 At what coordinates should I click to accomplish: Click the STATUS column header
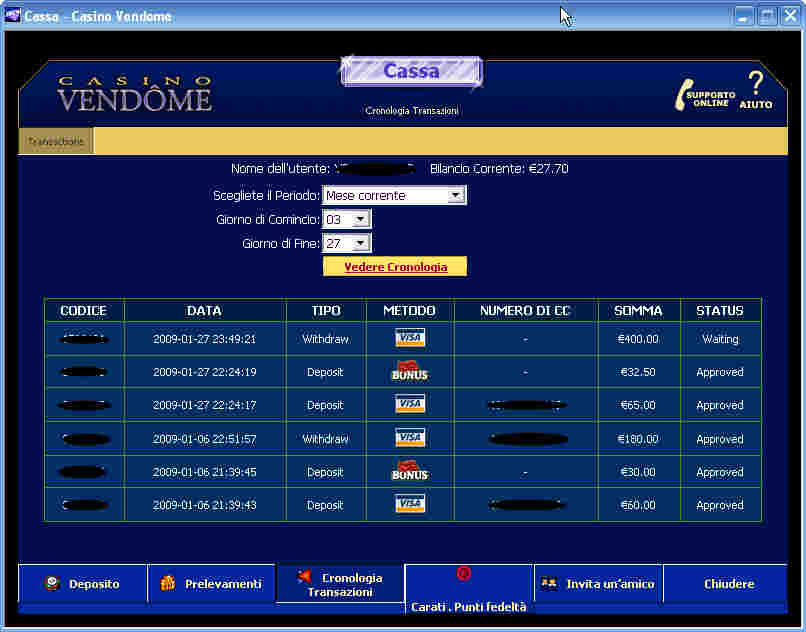[x=720, y=311]
